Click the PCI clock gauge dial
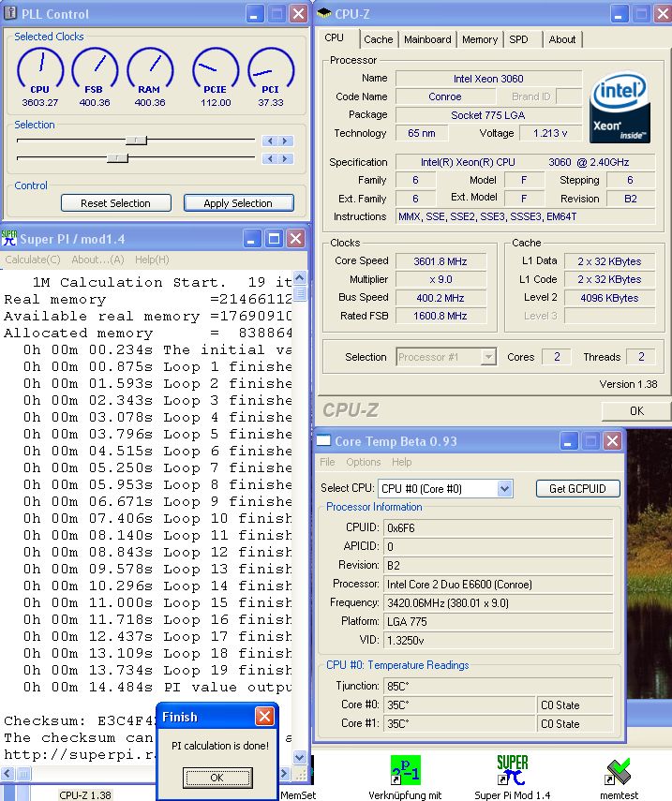672x801 pixels. pyautogui.click(x=271, y=70)
